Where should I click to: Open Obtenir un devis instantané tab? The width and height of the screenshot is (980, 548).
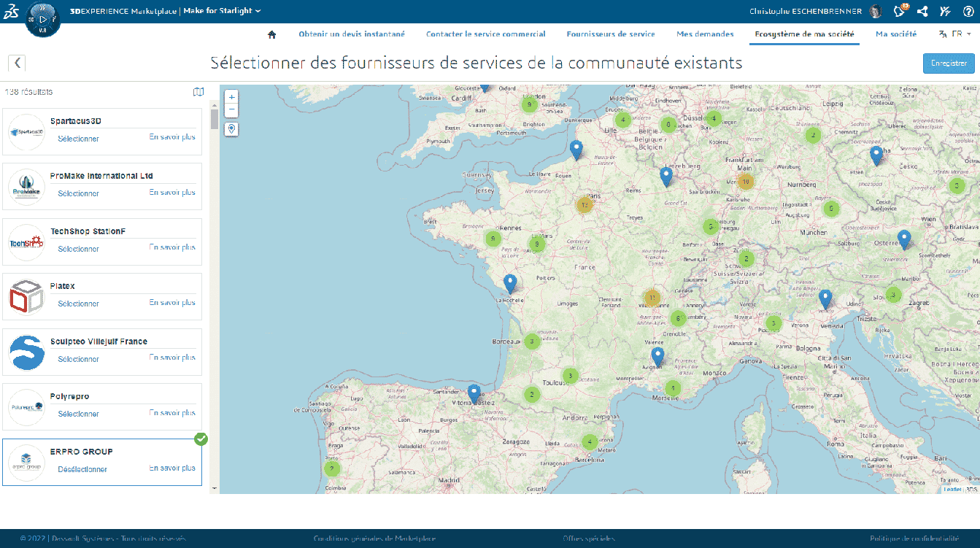352,34
